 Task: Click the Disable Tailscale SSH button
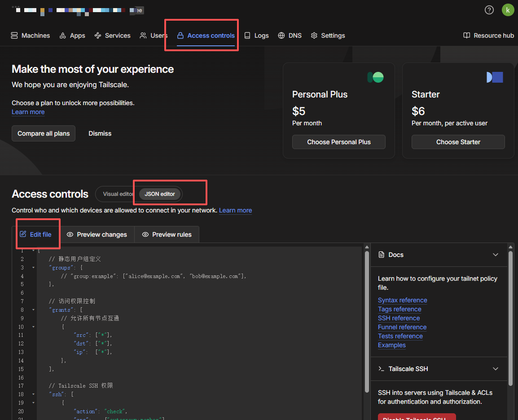tap(417, 417)
